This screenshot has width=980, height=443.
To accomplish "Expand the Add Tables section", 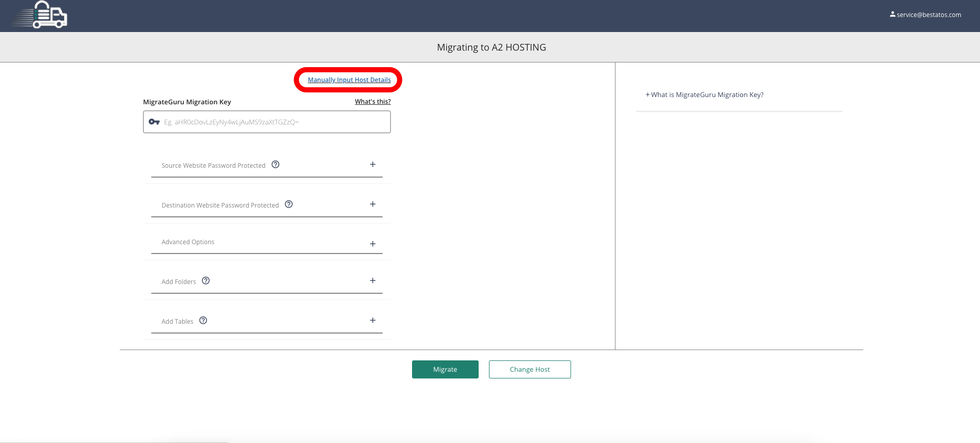I will point(373,321).
